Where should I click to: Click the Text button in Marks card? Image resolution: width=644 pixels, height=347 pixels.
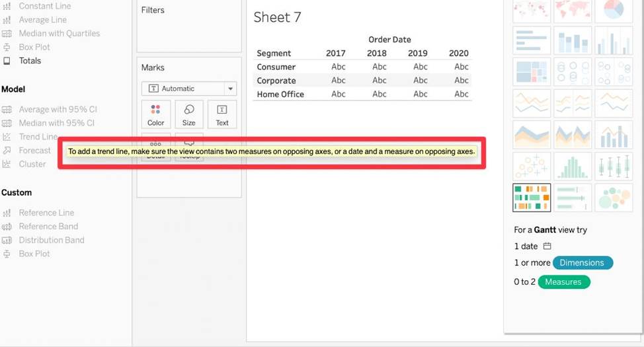pos(222,114)
